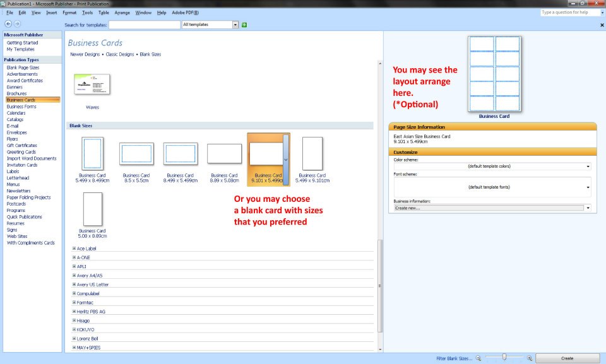Click the Type a question for help box
The height and width of the screenshot is (364, 606).
[x=570, y=13]
